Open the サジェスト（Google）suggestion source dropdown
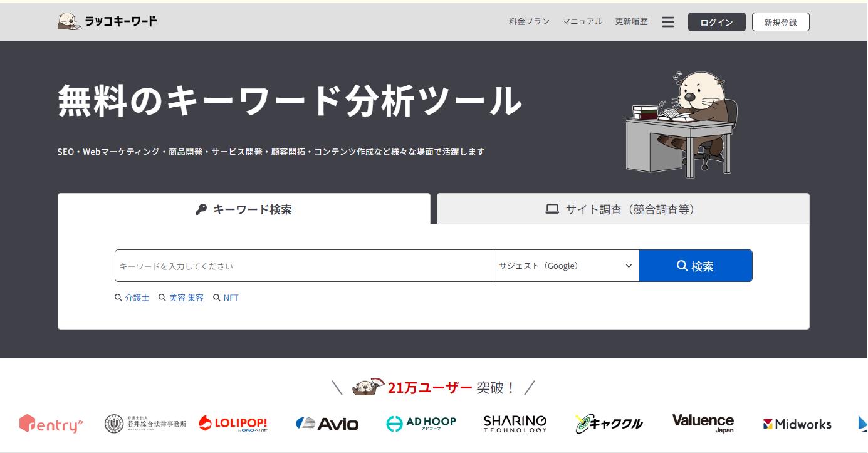This screenshot has height=453, width=868. click(565, 265)
